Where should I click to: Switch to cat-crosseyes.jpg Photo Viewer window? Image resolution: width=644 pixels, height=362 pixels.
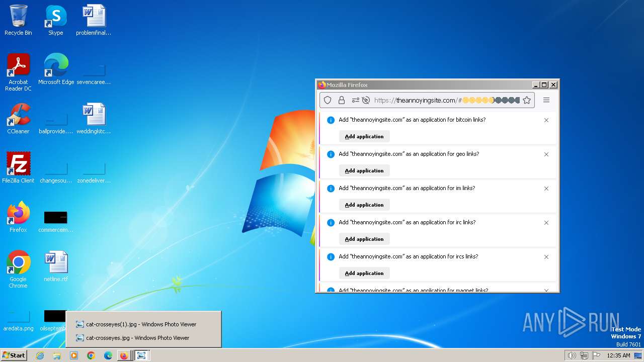(143, 338)
